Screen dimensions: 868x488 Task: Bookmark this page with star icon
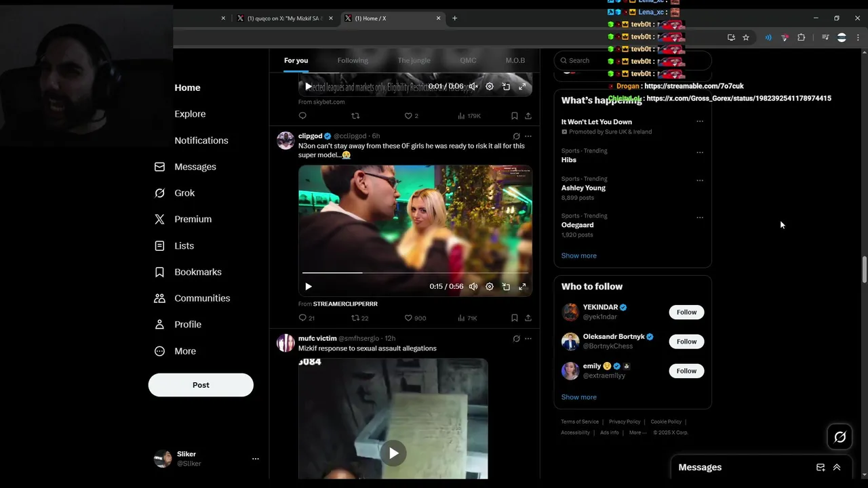(x=746, y=38)
